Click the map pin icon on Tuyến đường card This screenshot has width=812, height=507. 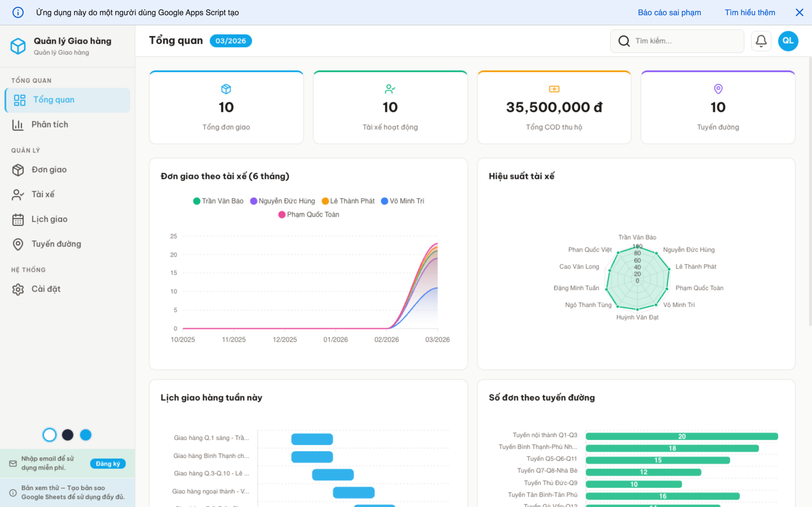coord(718,89)
